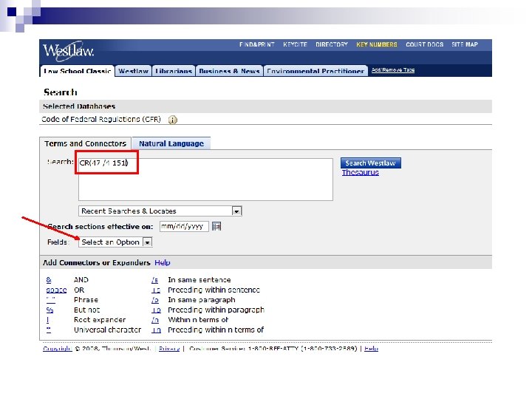Open FIND&PRINT in the top menu
532x399 pixels.
257,44
